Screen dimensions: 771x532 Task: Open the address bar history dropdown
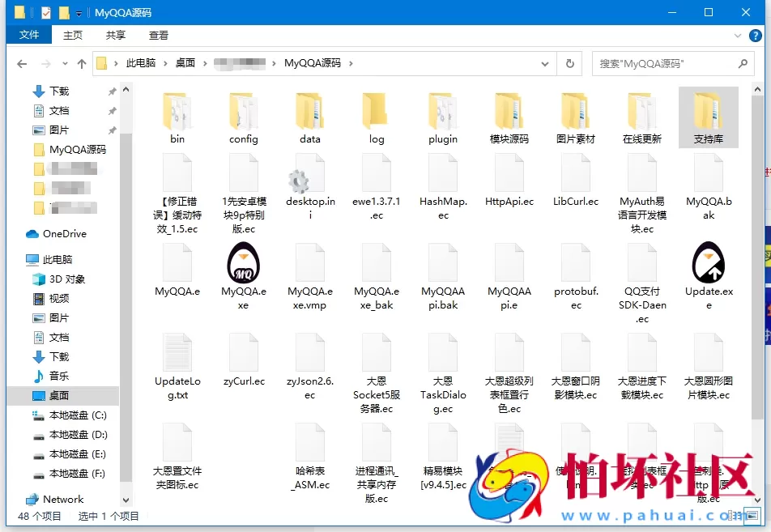[543, 62]
